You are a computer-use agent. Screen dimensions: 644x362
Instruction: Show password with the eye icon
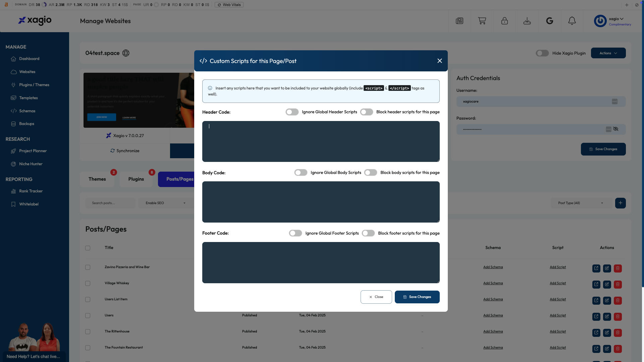point(615,129)
